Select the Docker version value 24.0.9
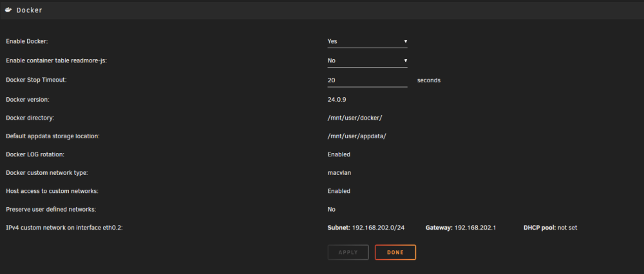The width and height of the screenshot is (644, 274). point(337,99)
